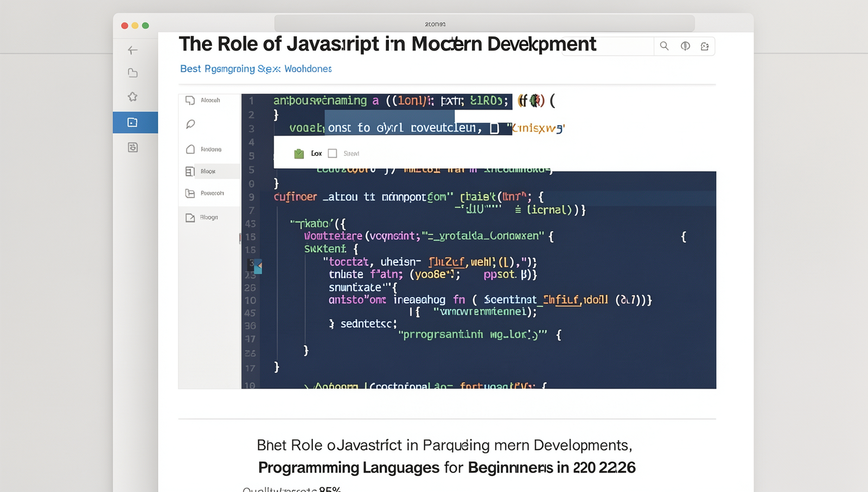Image resolution: width=868 pixels, height=492 pixels.
Task: Click the speech bubble icon in panel
Action: 190,124
